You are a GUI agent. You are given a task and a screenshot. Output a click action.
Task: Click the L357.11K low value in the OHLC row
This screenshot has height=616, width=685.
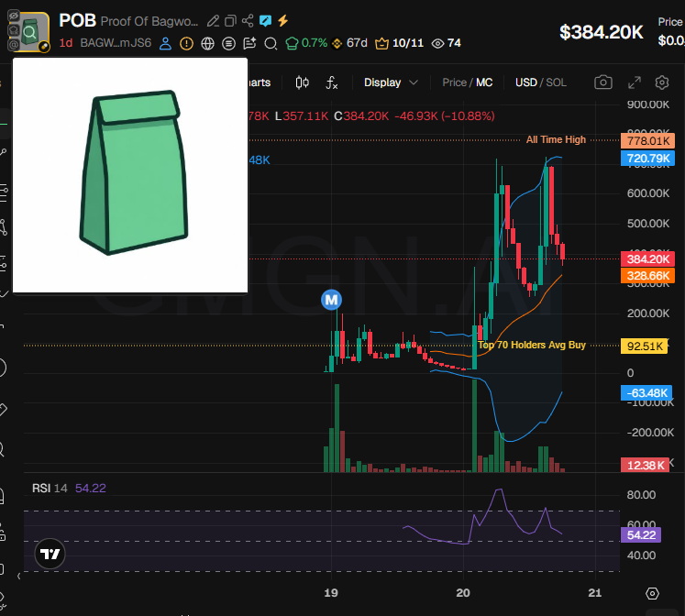pyautogui.click(x=302, y=116)
